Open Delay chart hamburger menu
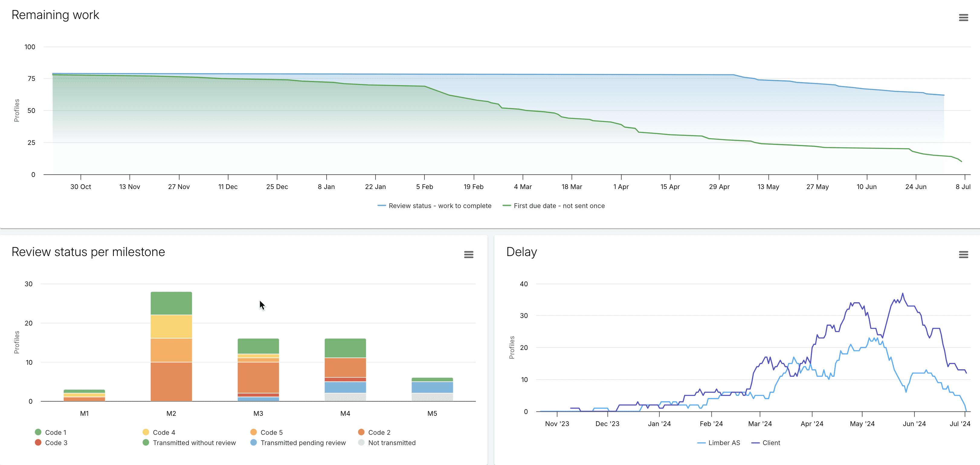 [x=963, y=254]
